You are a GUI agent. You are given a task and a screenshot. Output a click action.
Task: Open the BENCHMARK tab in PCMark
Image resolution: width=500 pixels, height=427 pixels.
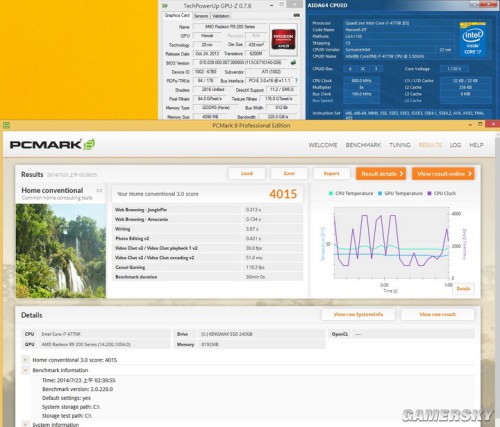coord(363,145)
